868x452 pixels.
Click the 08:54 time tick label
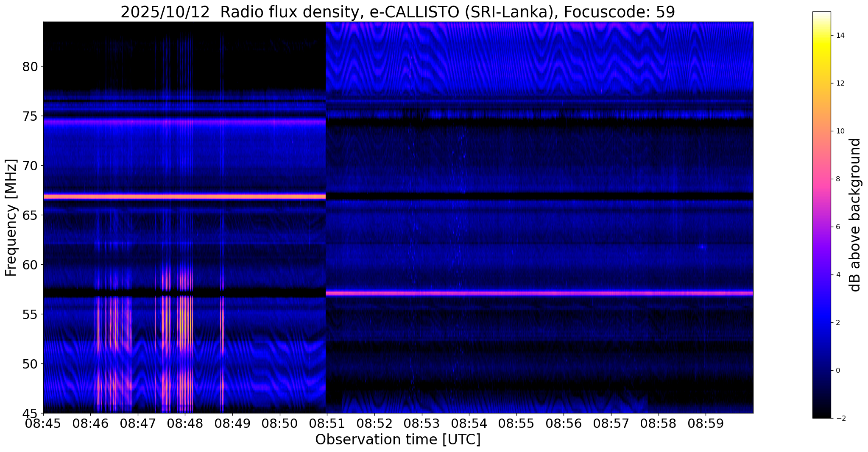click(469, 423)
